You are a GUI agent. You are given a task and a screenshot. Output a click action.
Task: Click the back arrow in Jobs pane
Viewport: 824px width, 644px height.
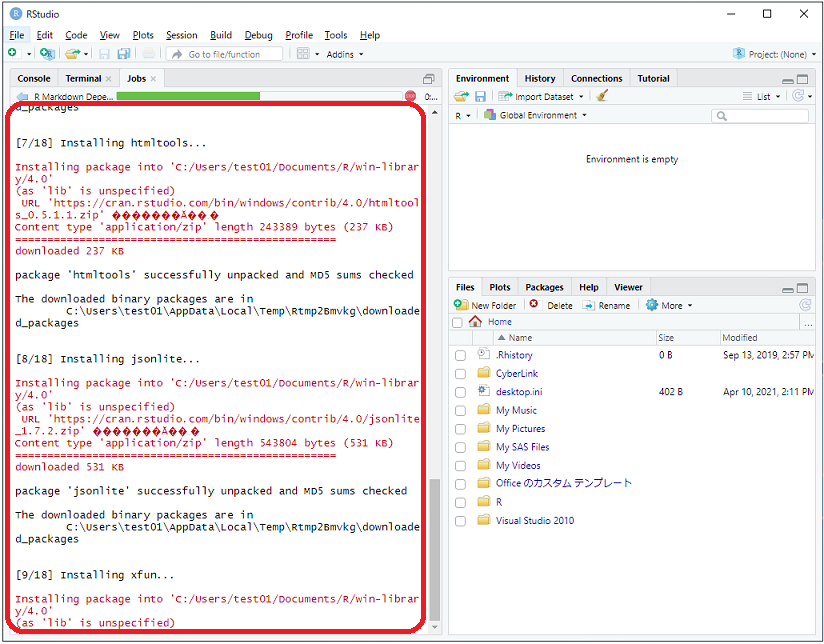pyautogui.click(x=23, y=97)
